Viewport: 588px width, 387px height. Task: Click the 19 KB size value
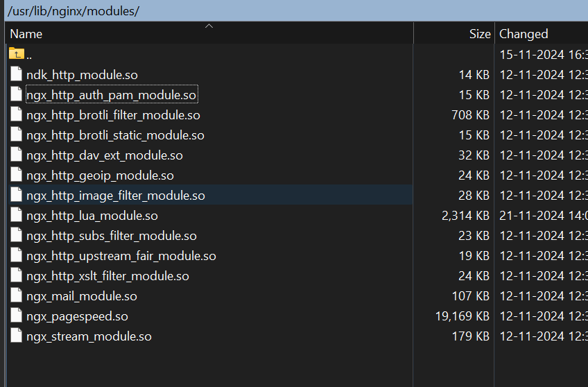click(474, 256)
